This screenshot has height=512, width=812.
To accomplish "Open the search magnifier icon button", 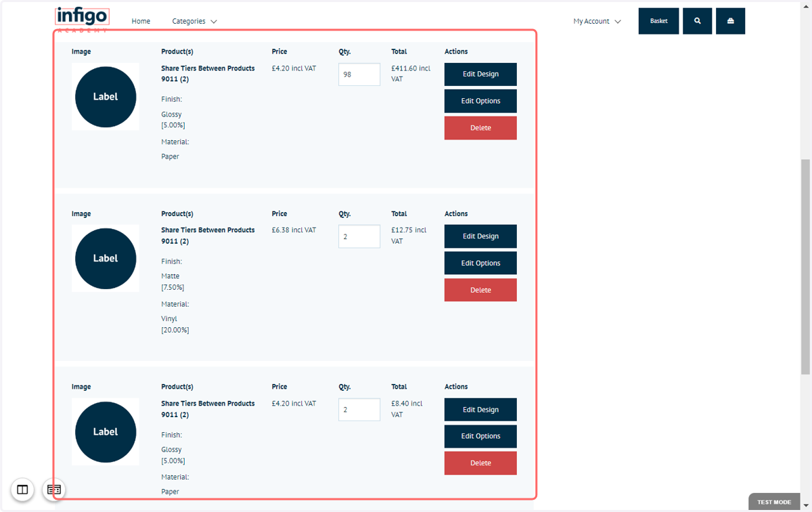I will coord(698,21).
